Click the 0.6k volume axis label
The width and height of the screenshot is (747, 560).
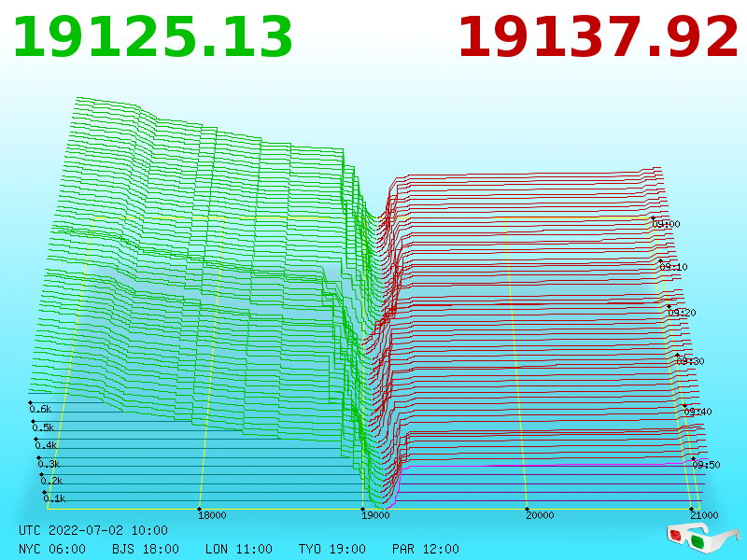(40, 409)
